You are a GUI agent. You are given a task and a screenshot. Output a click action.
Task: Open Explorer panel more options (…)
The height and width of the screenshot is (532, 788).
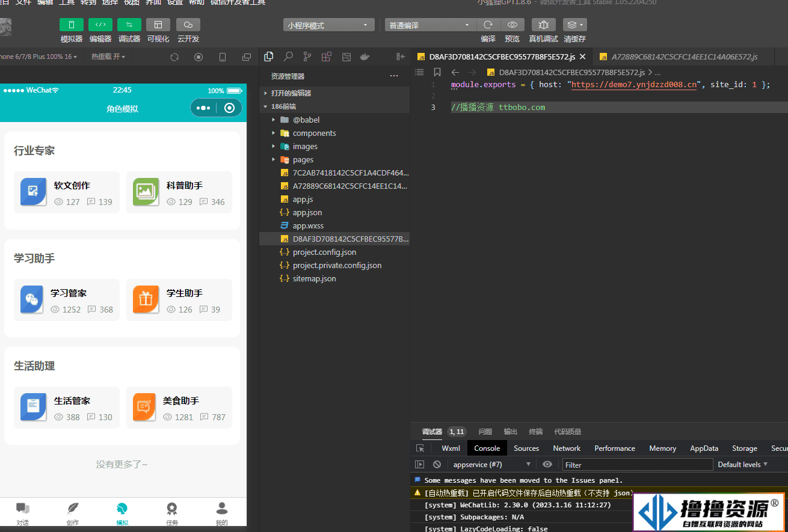pyautogui.click(x=394, y=76)
